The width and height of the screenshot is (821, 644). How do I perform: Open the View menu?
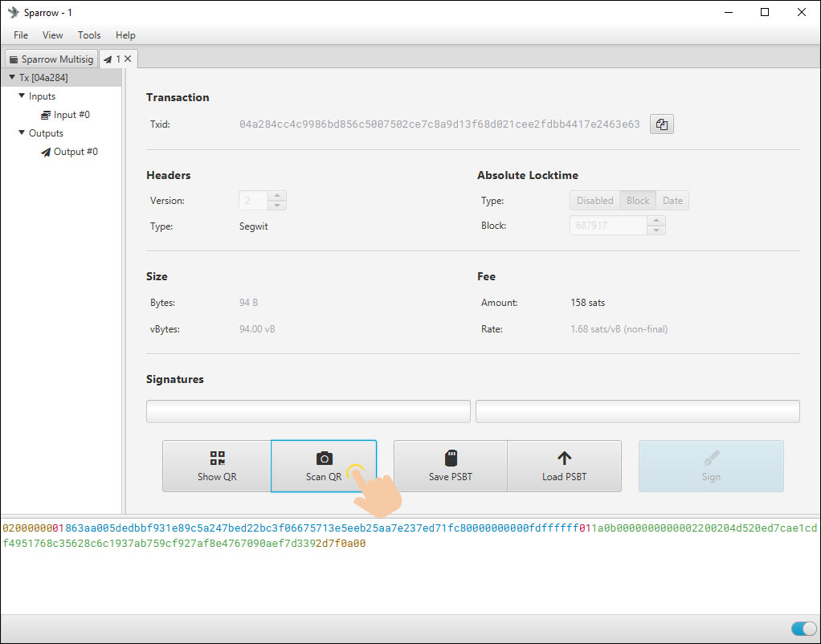point(53,35)
